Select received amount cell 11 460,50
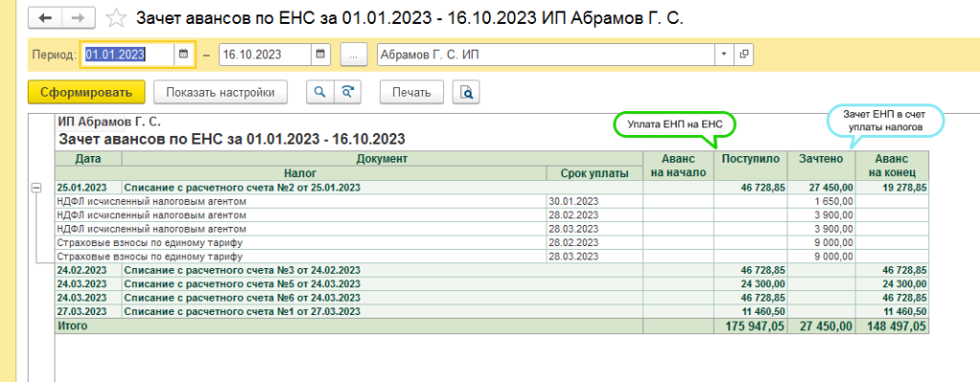 click(x=750, y=311)
